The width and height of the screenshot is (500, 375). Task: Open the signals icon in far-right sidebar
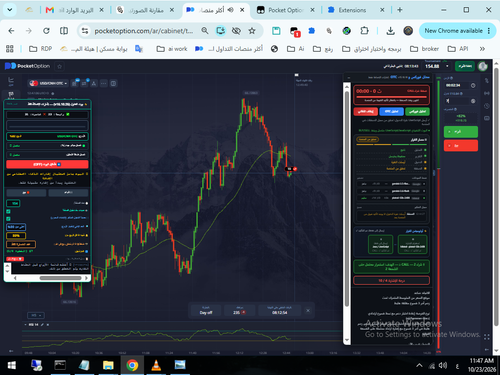click(x=487, y=93)
